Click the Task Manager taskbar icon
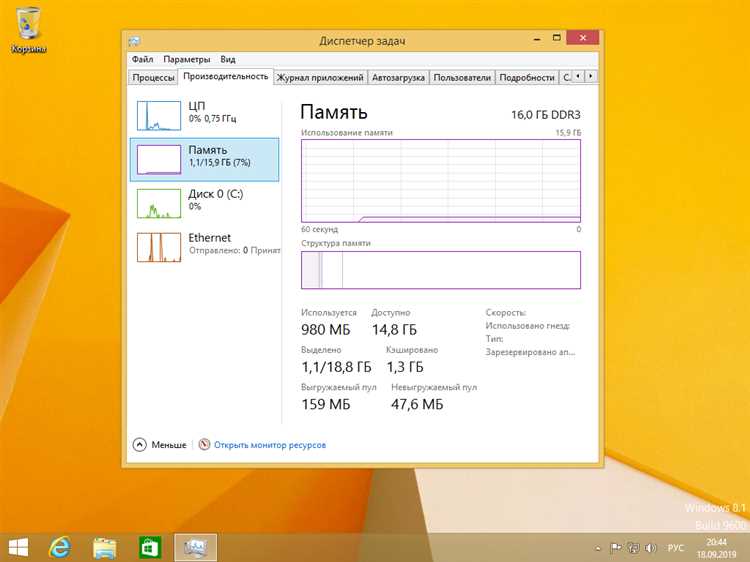The width and height of the screenshot is (750, 562). point(195,547)
